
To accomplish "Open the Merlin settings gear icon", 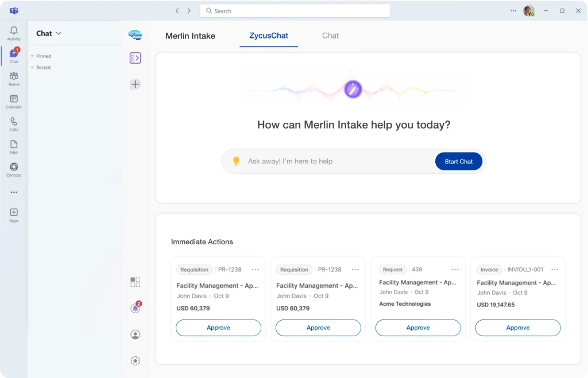I will coord(135,361).
